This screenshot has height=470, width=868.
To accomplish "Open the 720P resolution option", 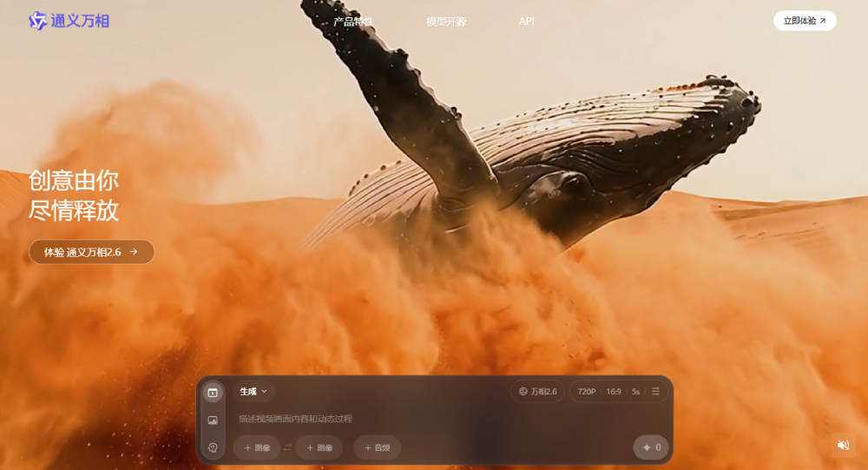I will 587,392.
